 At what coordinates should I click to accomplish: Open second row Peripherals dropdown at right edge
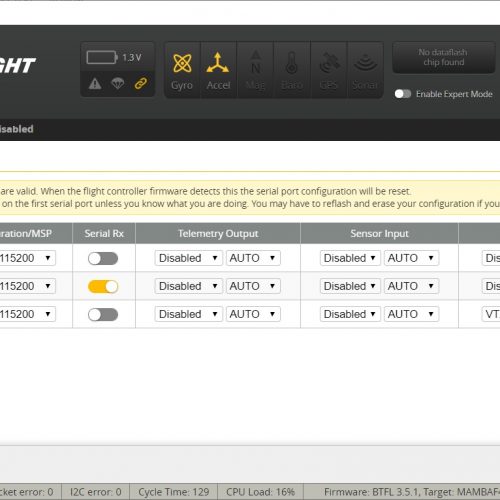pos(491,286)
